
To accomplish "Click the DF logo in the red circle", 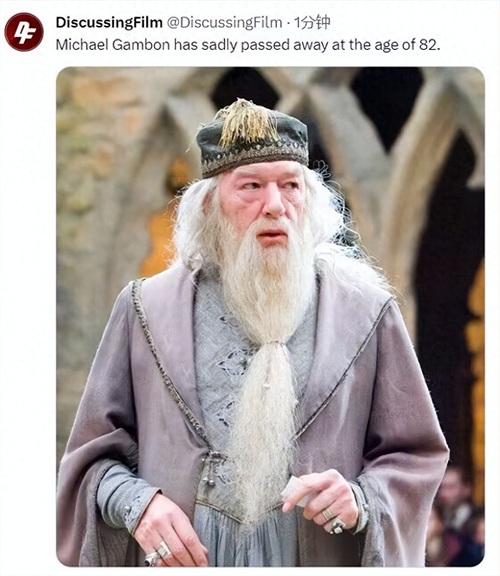I will pyautogui.click(x=24, y=32).
